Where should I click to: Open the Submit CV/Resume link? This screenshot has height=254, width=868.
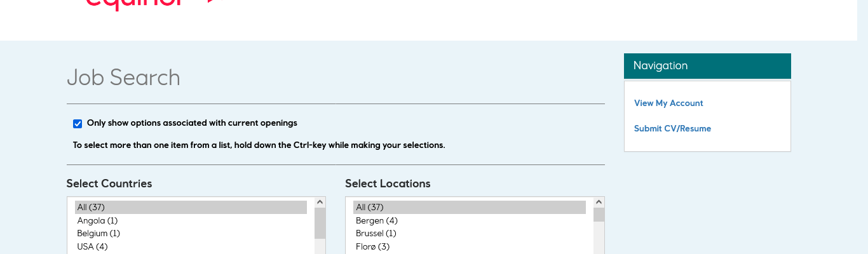pos(672,129)
